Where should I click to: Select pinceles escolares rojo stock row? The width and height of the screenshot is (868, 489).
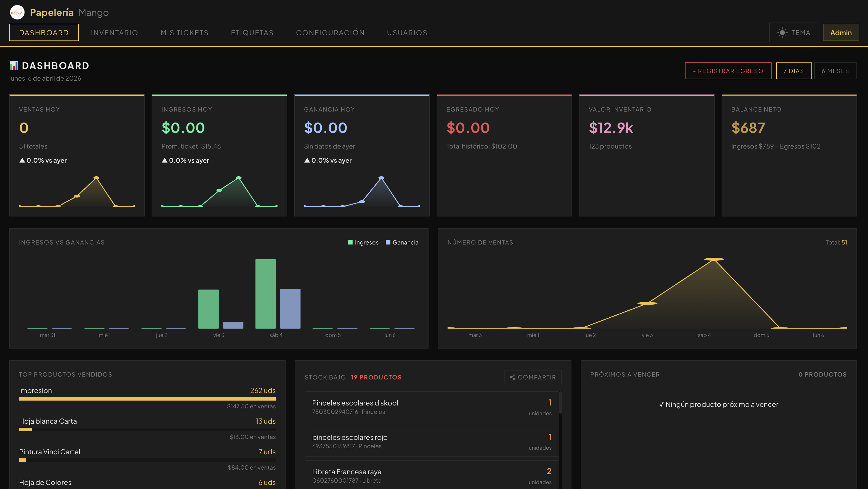431,441
